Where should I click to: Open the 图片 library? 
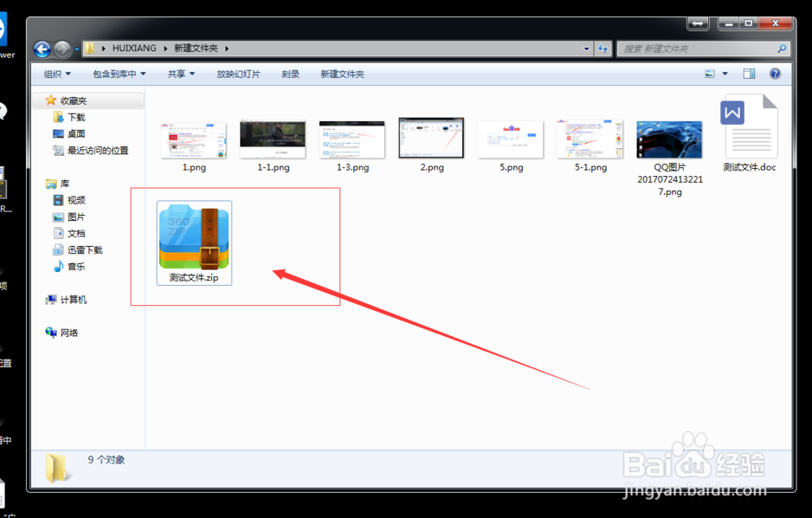76,217
